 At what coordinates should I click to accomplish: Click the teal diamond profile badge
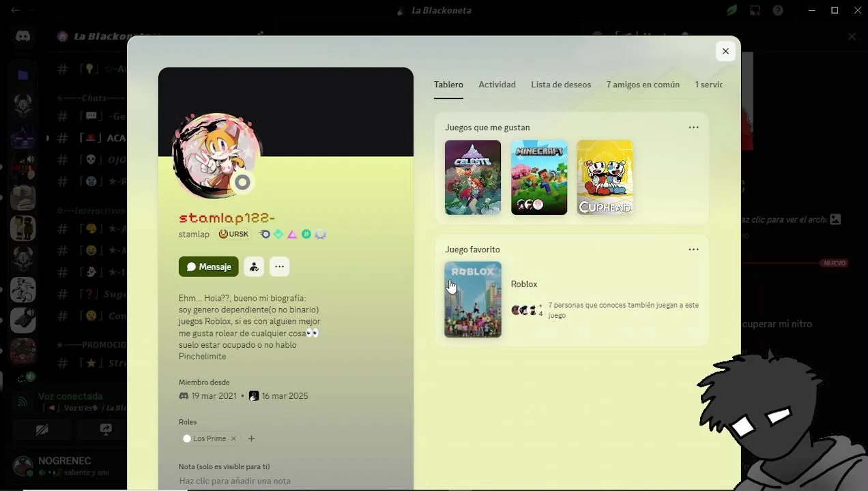[278, 234]
